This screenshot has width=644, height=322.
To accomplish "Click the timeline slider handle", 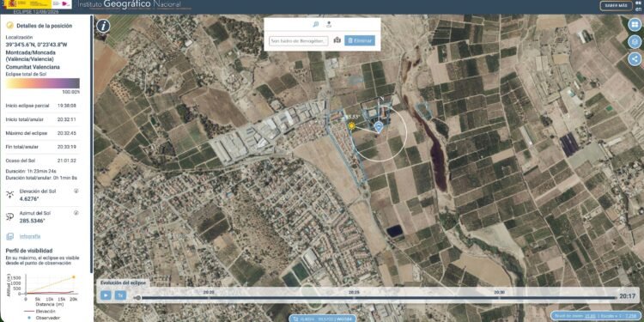I will point(138,298).
